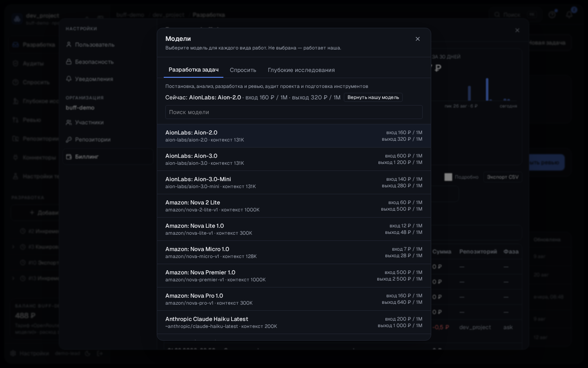Open the Спросить tab in Модели dialog
The image size is (588, 368).
coord(243,70)
